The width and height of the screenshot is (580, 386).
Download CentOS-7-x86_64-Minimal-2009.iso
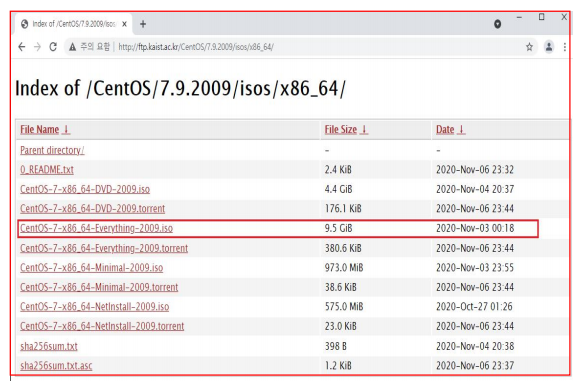(x=91, y=268)
